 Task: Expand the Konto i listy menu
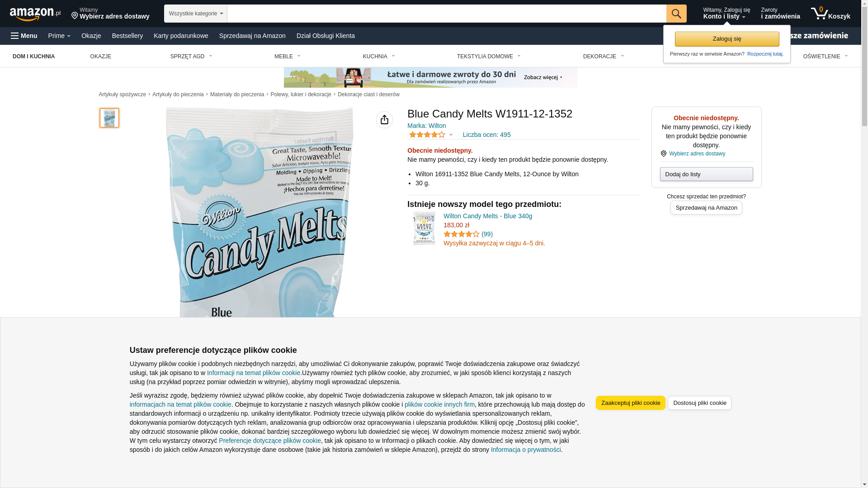point(726,14)
